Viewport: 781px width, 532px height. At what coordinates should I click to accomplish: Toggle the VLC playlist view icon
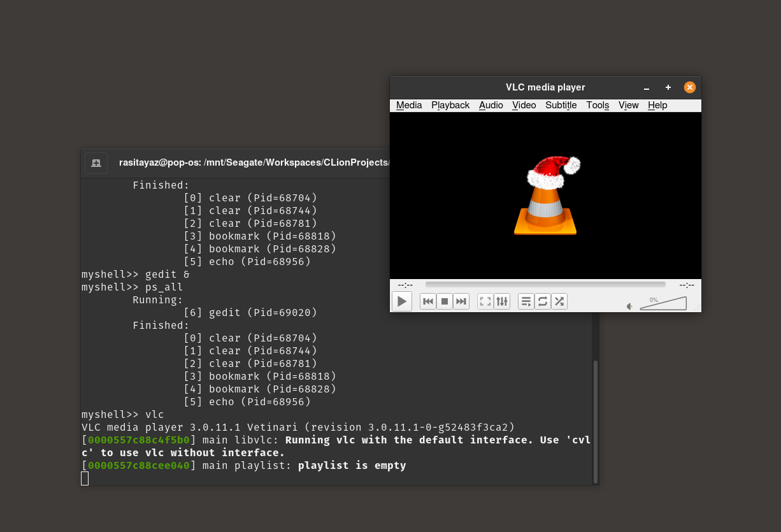[x=526, y=301]
